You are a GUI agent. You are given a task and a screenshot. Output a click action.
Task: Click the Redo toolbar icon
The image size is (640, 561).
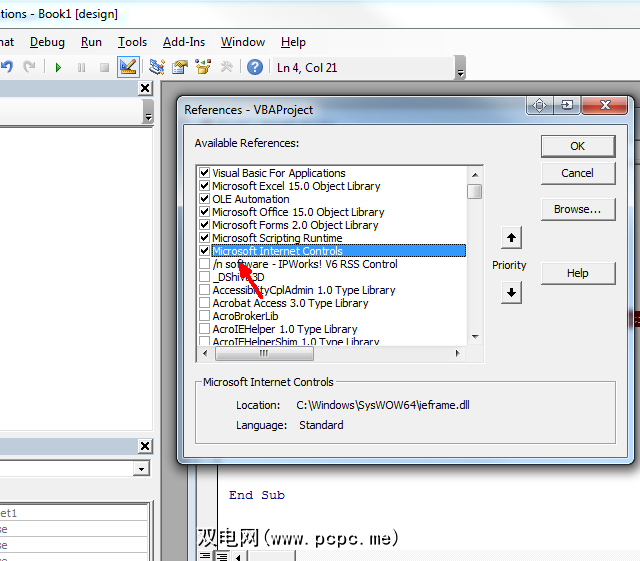(29, 67)
